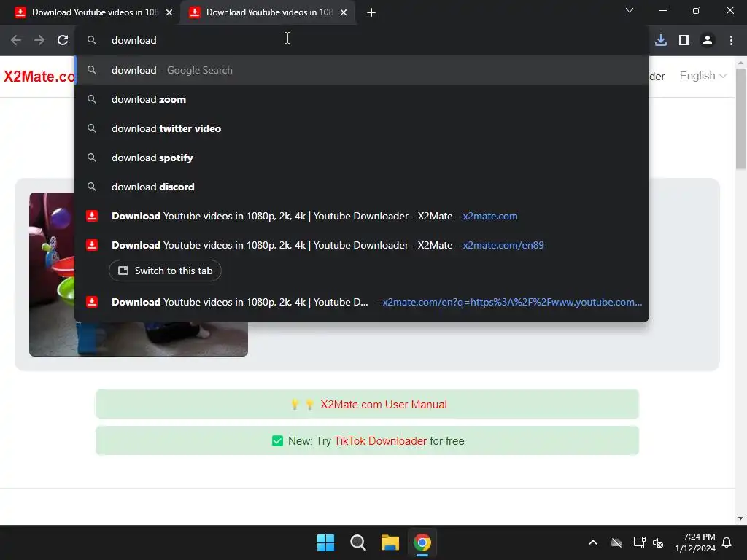Open the notifications bell icon
Image resolution: width=747 pixels, height=560 pixels.
[x=727, y=542]
